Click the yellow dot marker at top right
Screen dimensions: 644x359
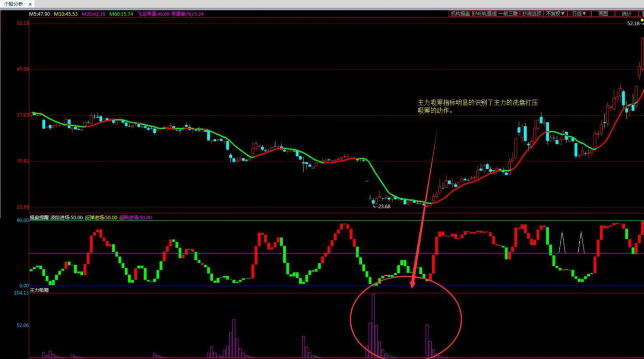642,20
